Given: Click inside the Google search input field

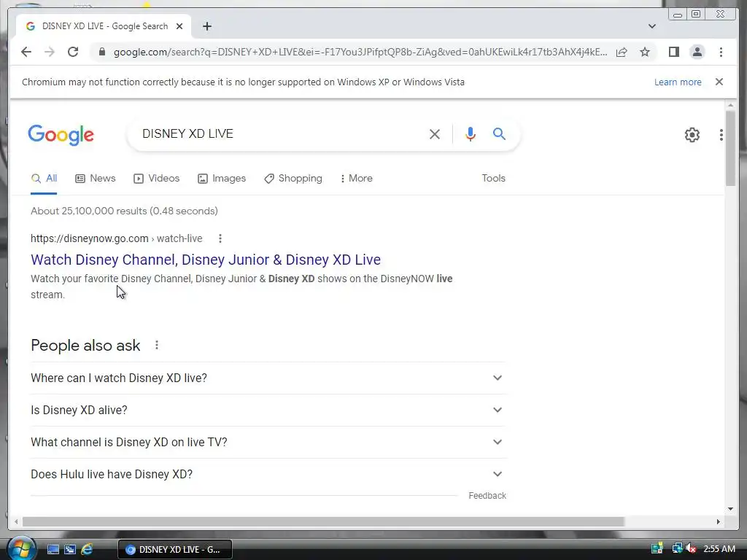Looking at the screenshot, I should coord(281,134).
